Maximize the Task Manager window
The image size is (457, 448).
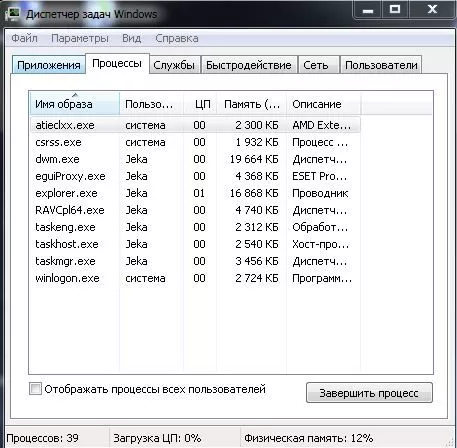click(x=395, y=9)
